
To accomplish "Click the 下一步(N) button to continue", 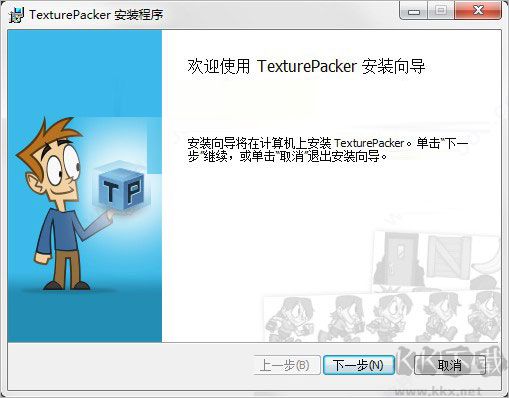I will (x=359, y=365).
